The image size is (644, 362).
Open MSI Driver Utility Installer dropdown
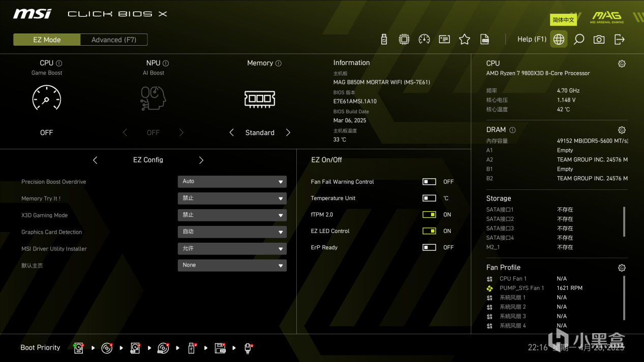tap(232, 249)
